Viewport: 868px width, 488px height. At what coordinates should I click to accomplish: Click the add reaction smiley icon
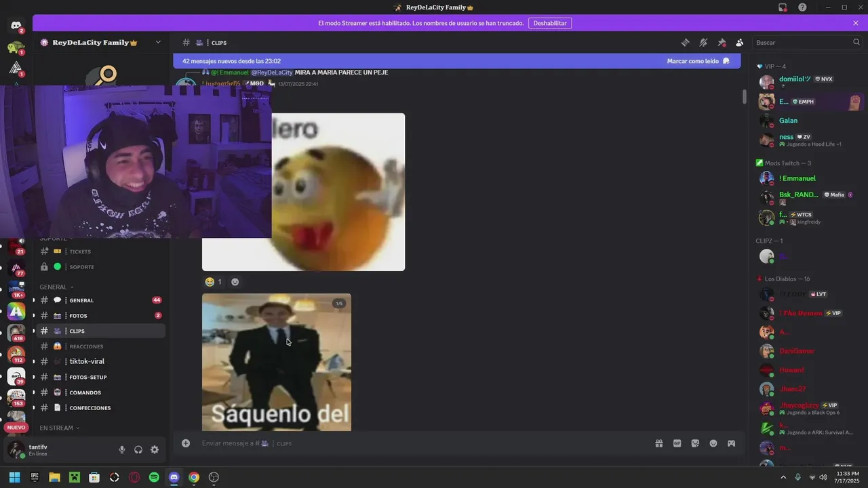(235, 282)
